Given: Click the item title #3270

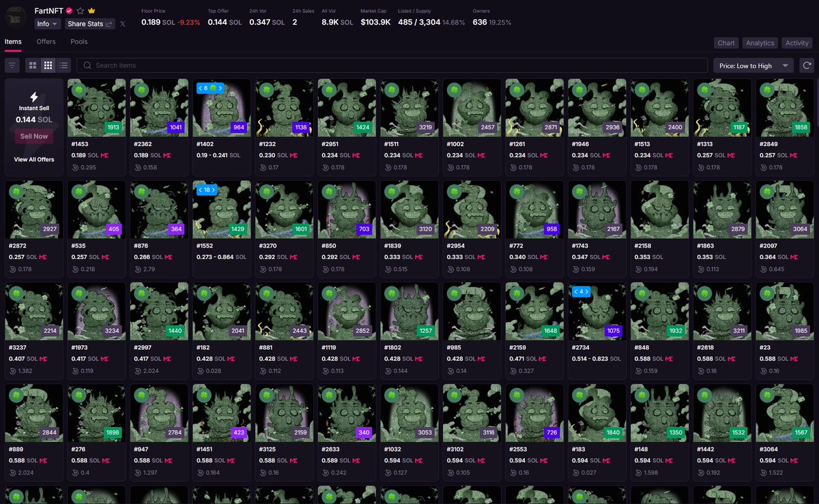Looking at the screenshot, I should tap(268, 246).
